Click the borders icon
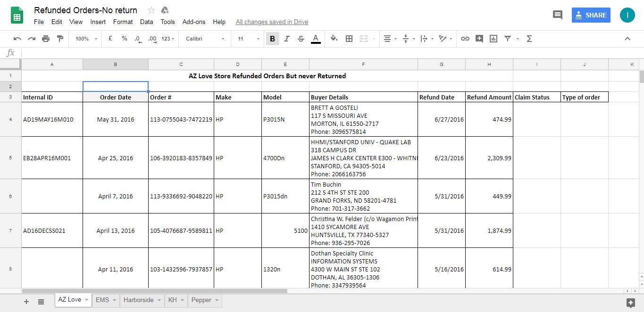 349,39
